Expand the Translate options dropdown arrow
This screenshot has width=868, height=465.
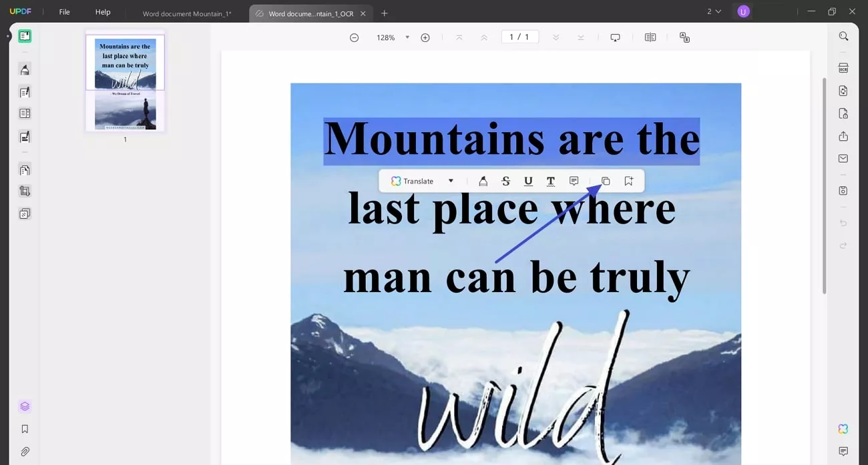pyautogui.click(x=451, y=181)
